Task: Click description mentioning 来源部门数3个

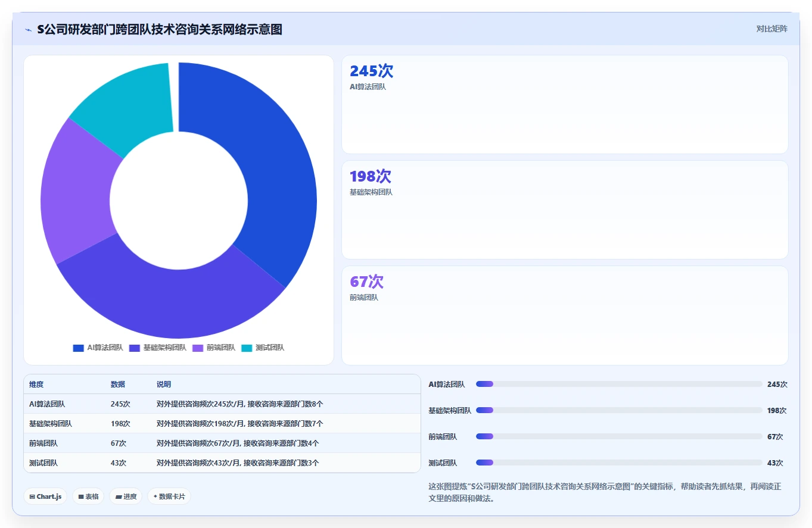Action: [238, 463]
